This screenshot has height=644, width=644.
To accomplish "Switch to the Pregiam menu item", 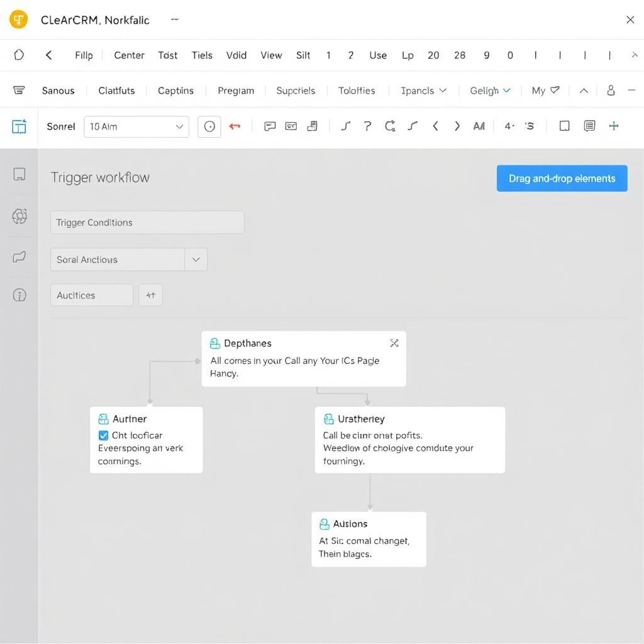I will pos(235,90).
